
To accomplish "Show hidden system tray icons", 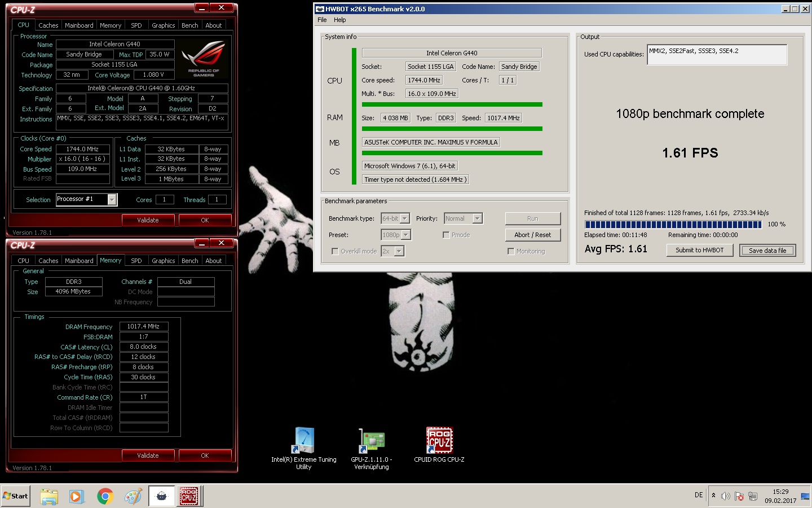I will (x=713, y=496).
